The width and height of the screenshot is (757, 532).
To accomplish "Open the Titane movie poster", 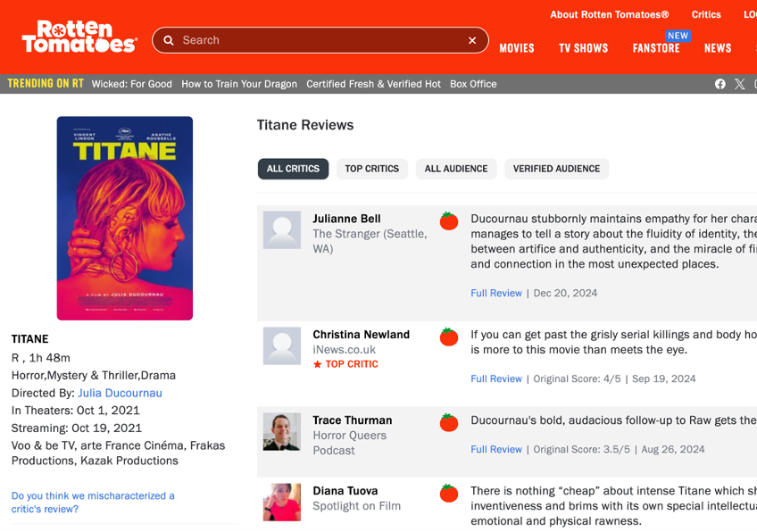I will pos(125,218).
